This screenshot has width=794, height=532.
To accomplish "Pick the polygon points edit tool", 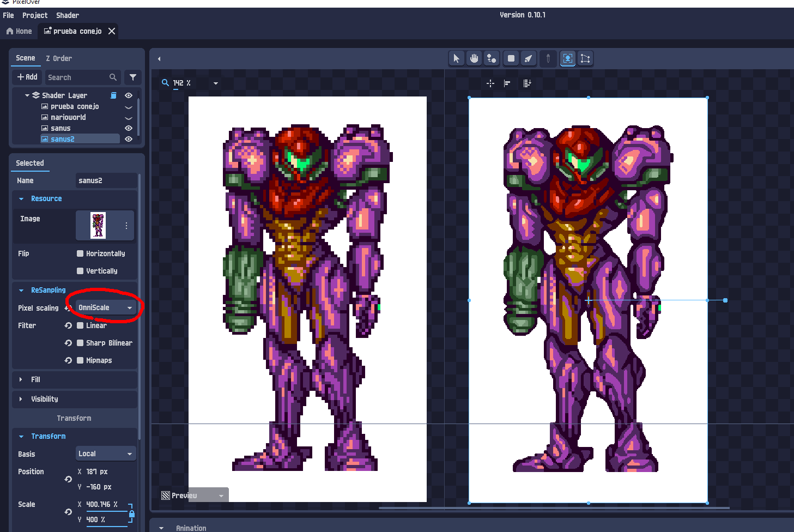I will tap(585, 58).
